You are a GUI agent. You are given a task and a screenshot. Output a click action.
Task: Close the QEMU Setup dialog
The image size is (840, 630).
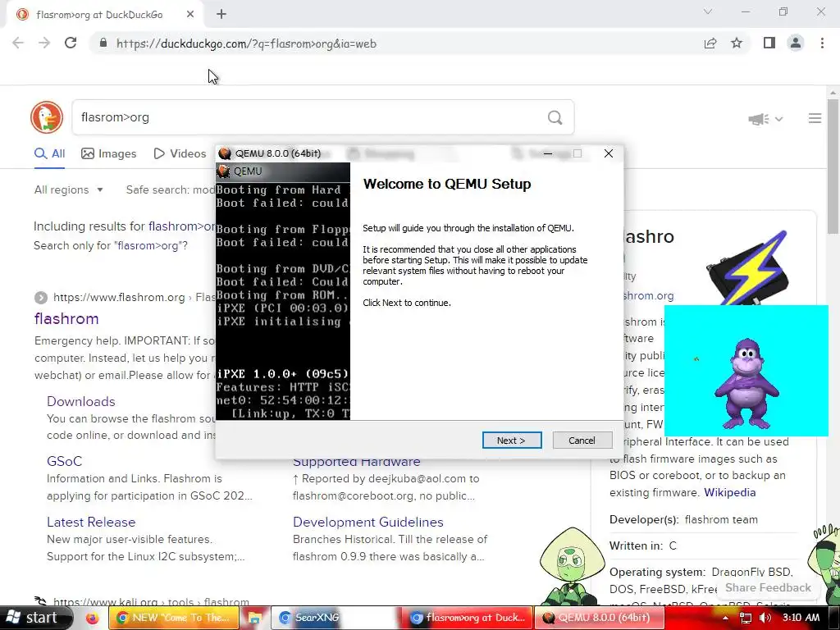pyautogui.click(x=609, y=153)
